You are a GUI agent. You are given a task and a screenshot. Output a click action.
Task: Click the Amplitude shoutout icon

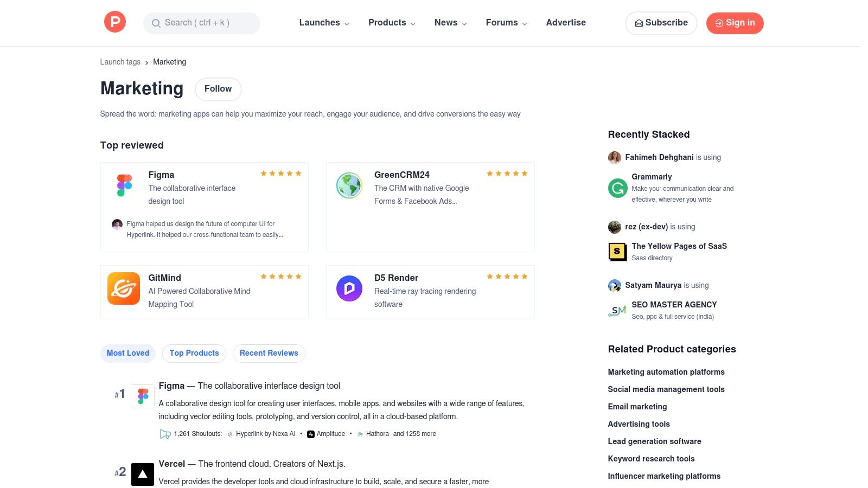[x=310, y=434]
